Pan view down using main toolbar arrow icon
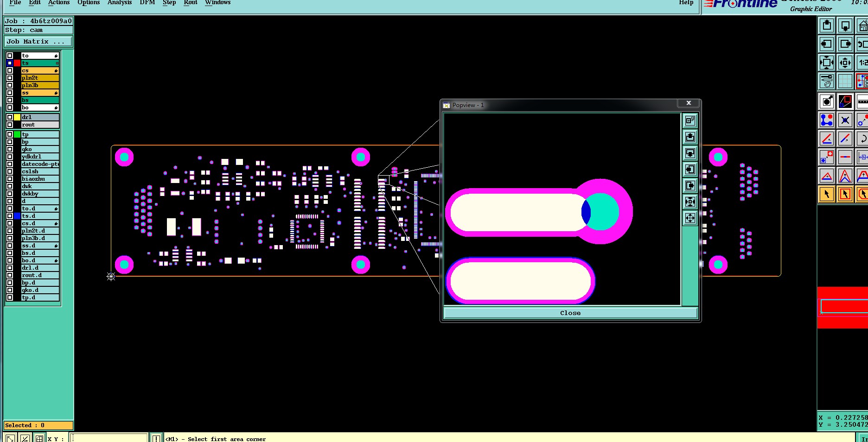Screen dimensions: 868x442 coord(845,26)
